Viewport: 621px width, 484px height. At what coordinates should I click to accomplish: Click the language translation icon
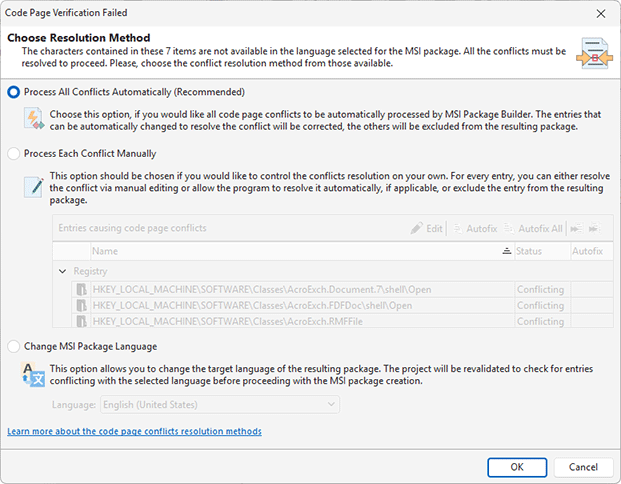(33, 376)
